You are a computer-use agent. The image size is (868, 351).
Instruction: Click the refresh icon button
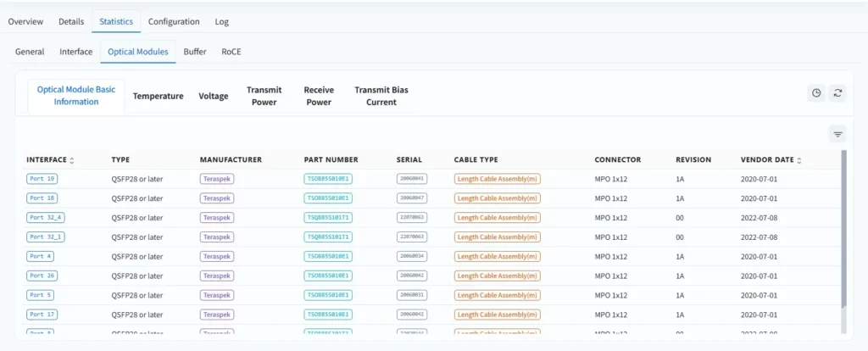(x=837, y=93)
